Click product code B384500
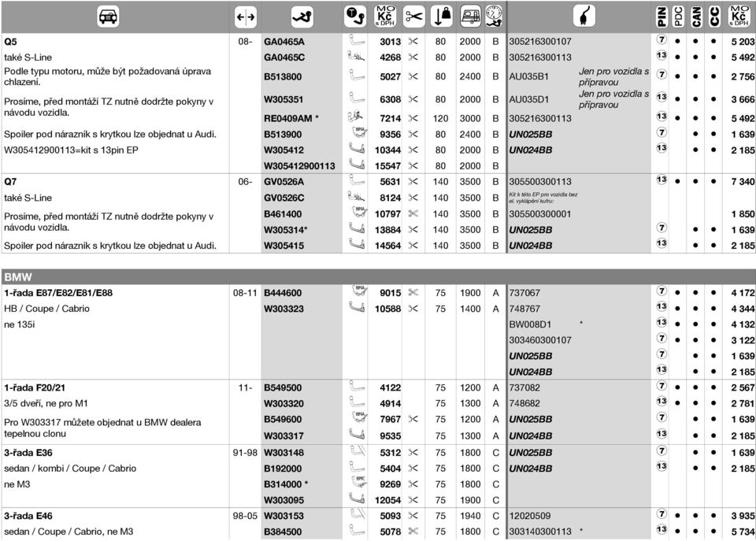 283,532
